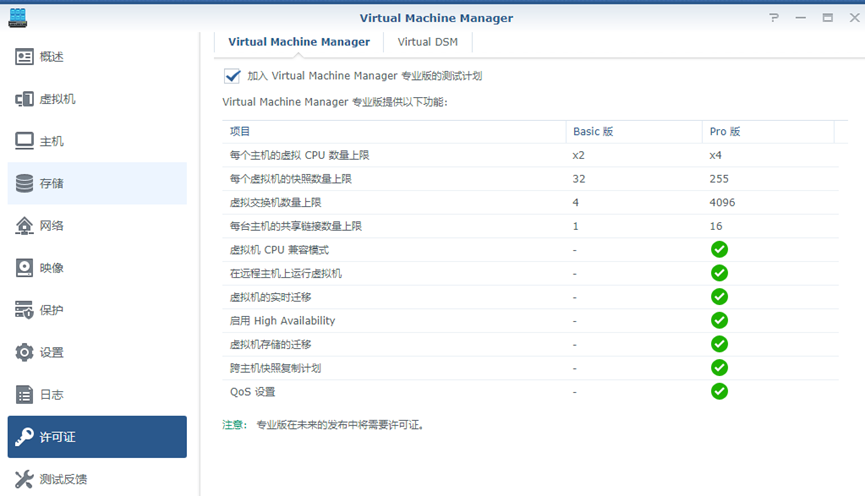This screenshot has height=496, width=865.
Task: Click the 启用 High Availability row label
Action: click(x=282, y=321)
